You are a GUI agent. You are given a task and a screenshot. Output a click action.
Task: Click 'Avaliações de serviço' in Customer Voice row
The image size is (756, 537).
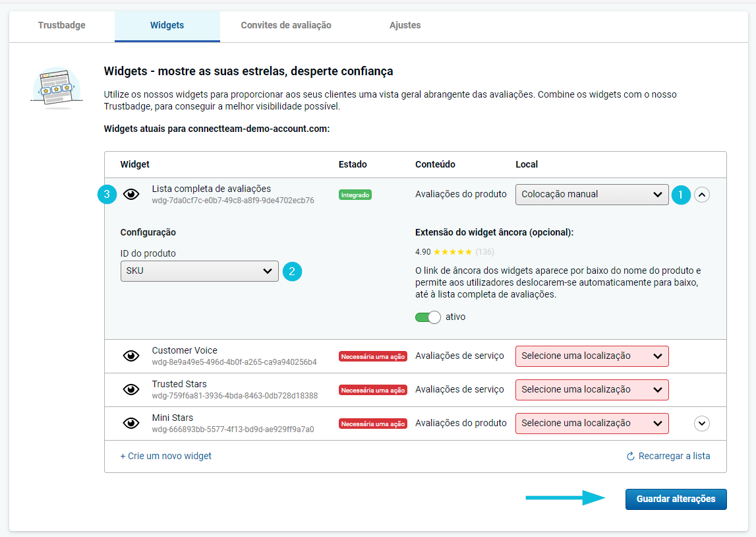tap(459, 356)
